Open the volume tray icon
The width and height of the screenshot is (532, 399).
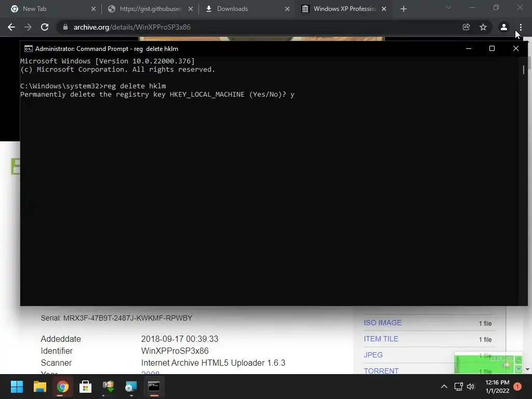471,387
